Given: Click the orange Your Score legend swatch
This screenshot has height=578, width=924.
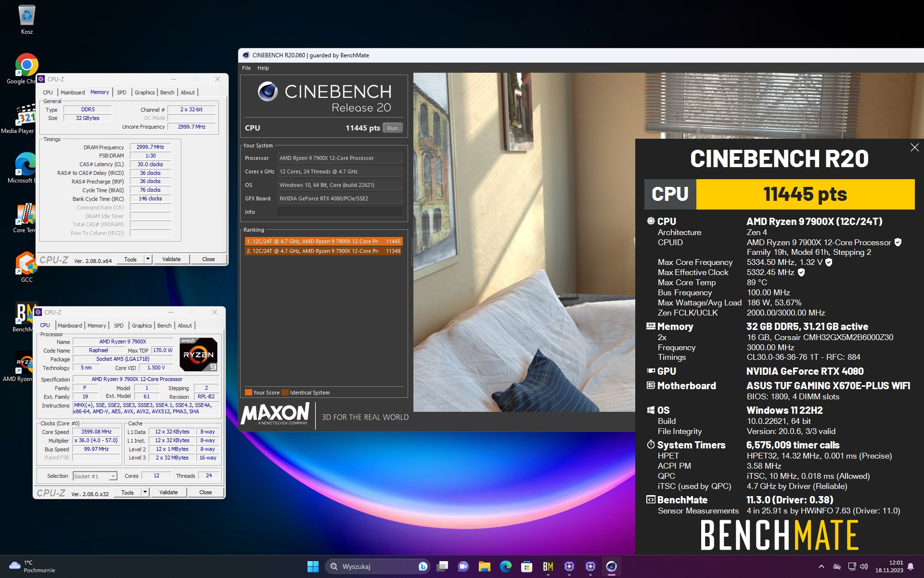Looking at the screenshot, I should (248, 393).
